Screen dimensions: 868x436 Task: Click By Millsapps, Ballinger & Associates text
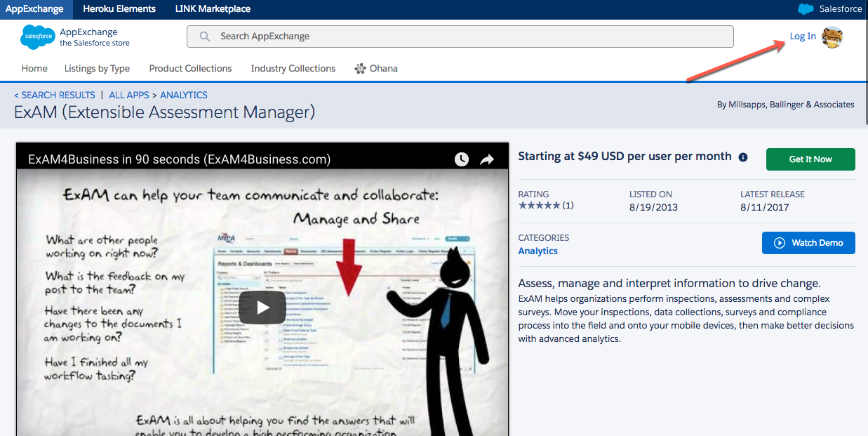[786, 105]
